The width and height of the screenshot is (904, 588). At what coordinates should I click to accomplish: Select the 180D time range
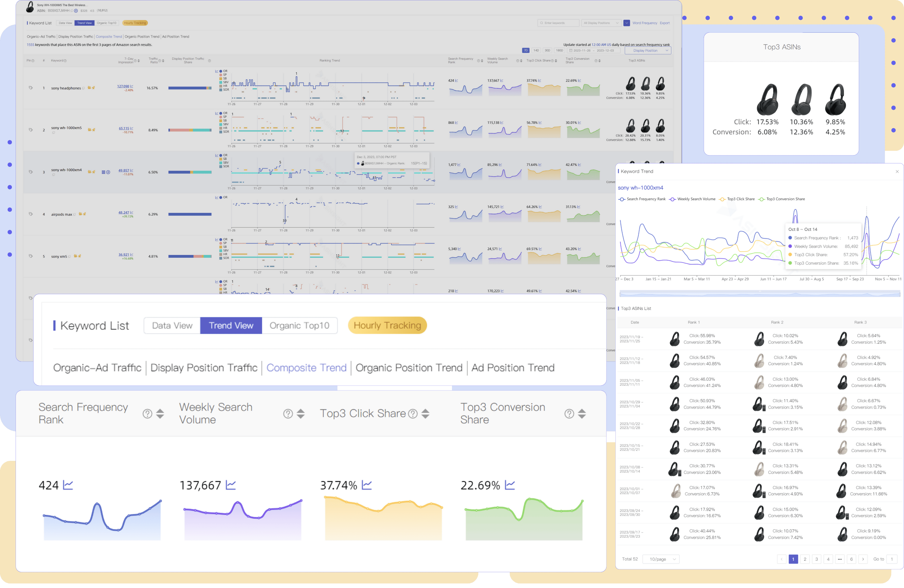560,51
